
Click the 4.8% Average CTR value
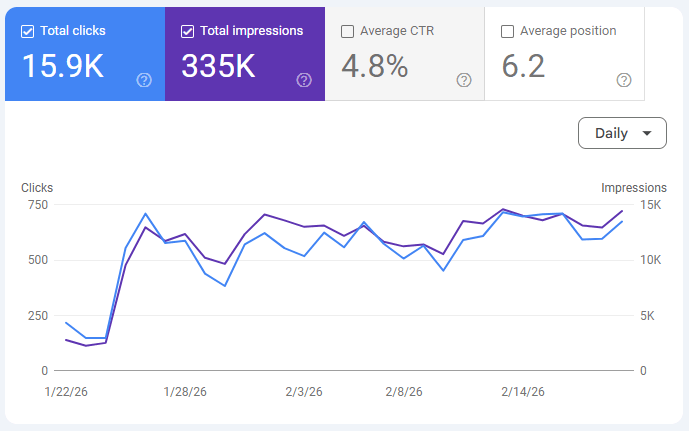pos(375,66)
